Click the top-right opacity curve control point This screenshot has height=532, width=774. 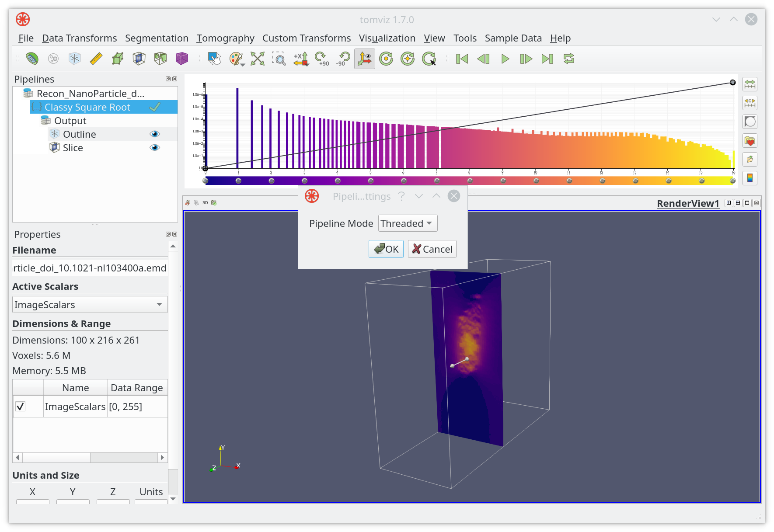coord(733,83)
